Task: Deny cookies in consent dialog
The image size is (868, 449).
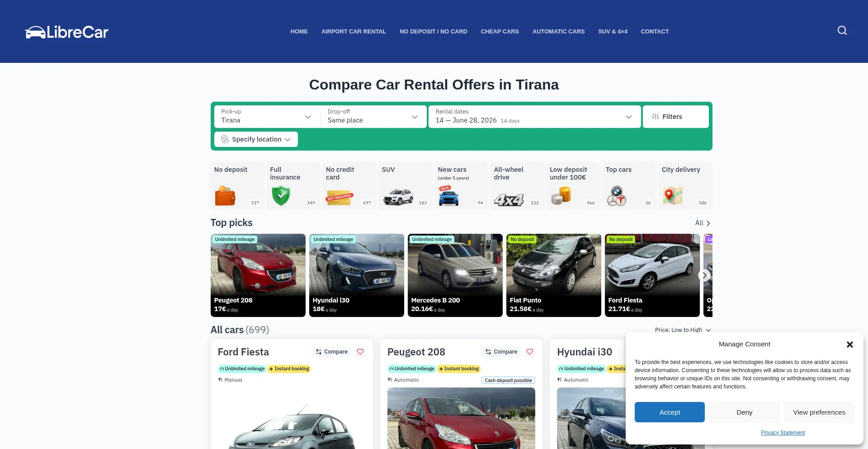Action: (x=744, y=412)
